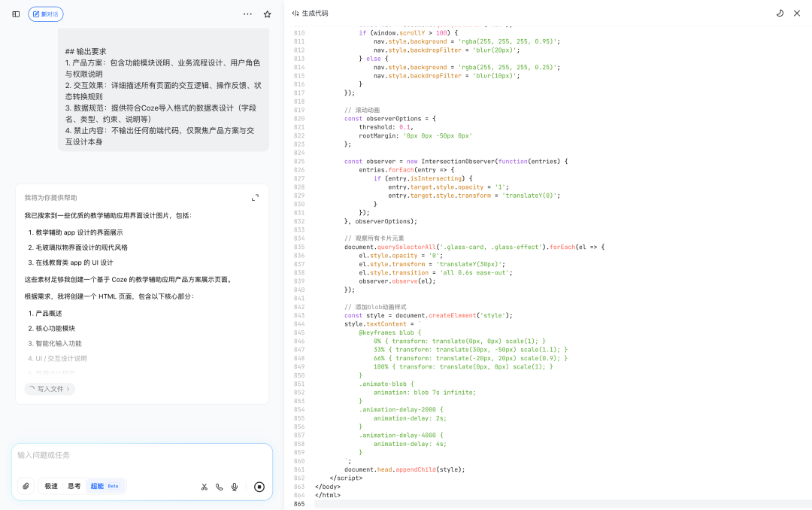Click the pen icon in code panel header

click(x=780, y=13)
